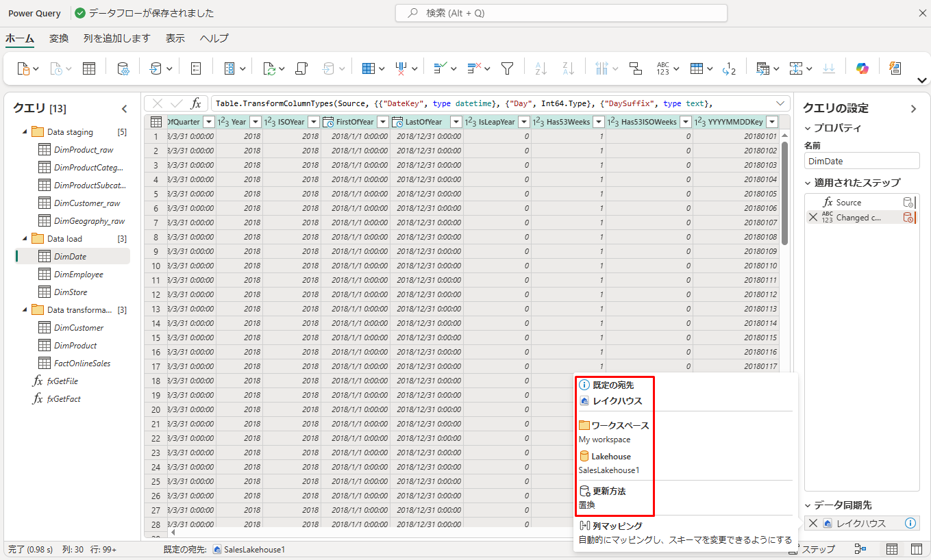The height and width of the screenshot is (560, 931).
Task: Click the Enter data table icon
Action: [x=89, y=68]
